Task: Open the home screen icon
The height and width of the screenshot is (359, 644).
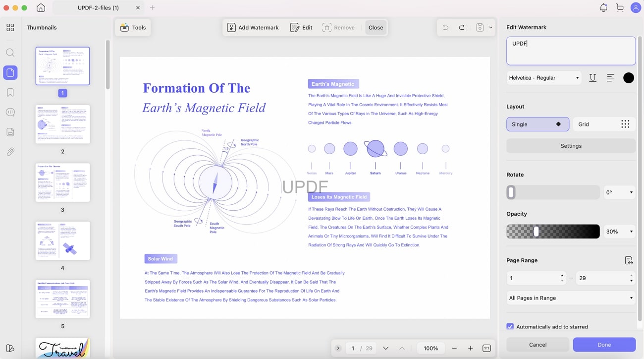Action: pos(41,8)
